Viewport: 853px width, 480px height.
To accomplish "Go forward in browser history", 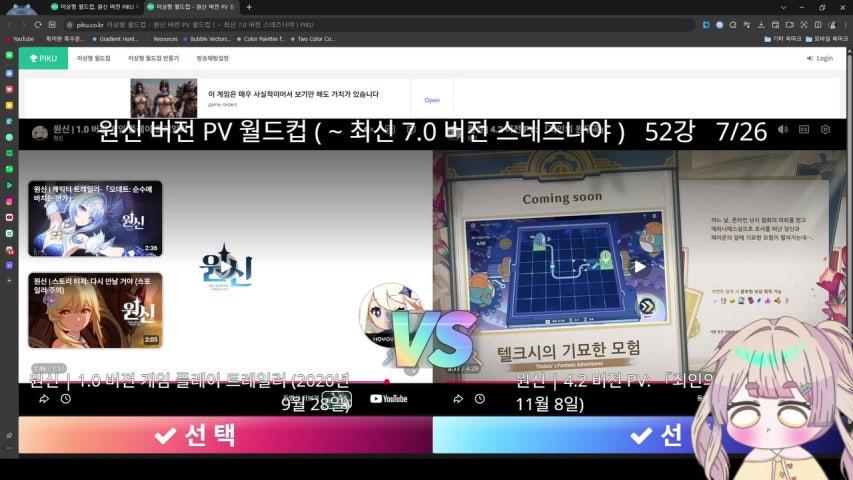I will click(x=23, y=25).
